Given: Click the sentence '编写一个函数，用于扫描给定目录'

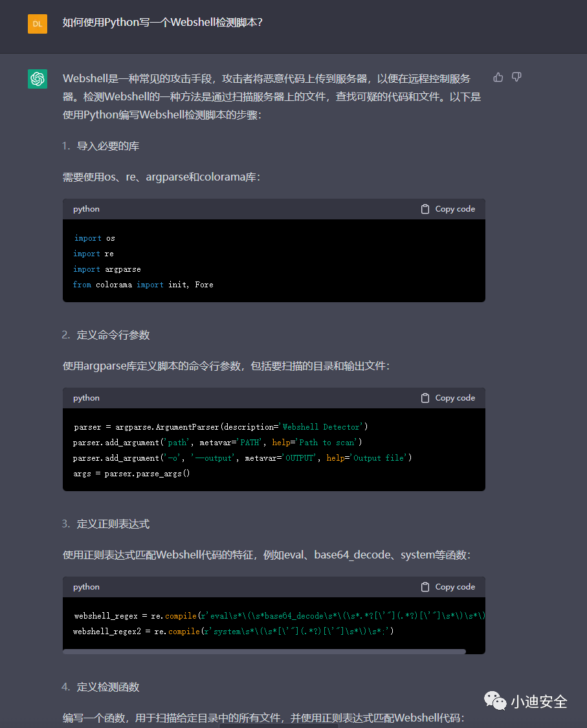Looking at the screenshot, I should [263, 718].
